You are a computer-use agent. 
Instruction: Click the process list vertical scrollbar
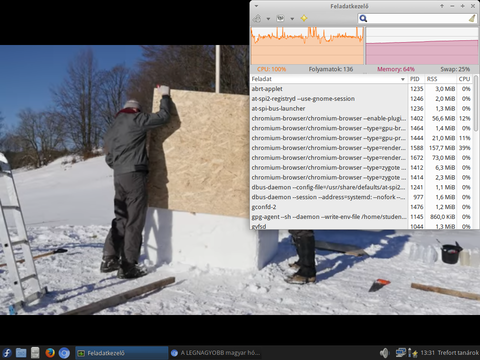[476, 152]
